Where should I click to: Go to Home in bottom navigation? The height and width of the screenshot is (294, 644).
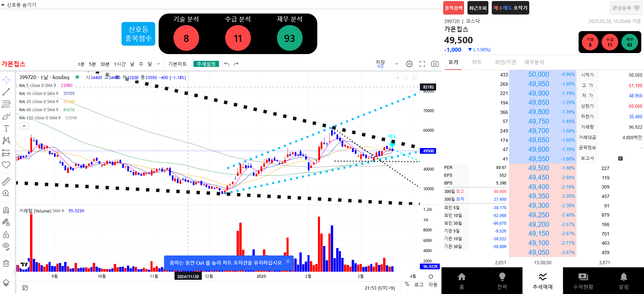[x=462, y=281]
